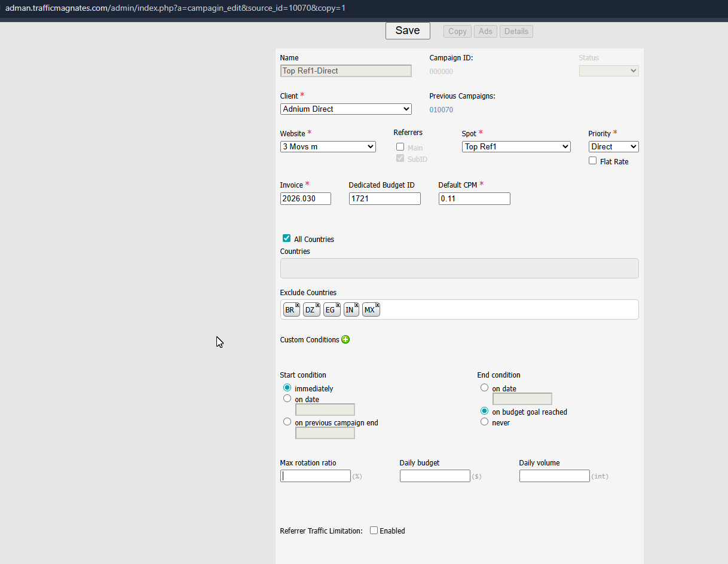Image resolution: width=728 pixels, height=564 pixels.
Task: Click the disabled Copy button
Action: (457, 31)
